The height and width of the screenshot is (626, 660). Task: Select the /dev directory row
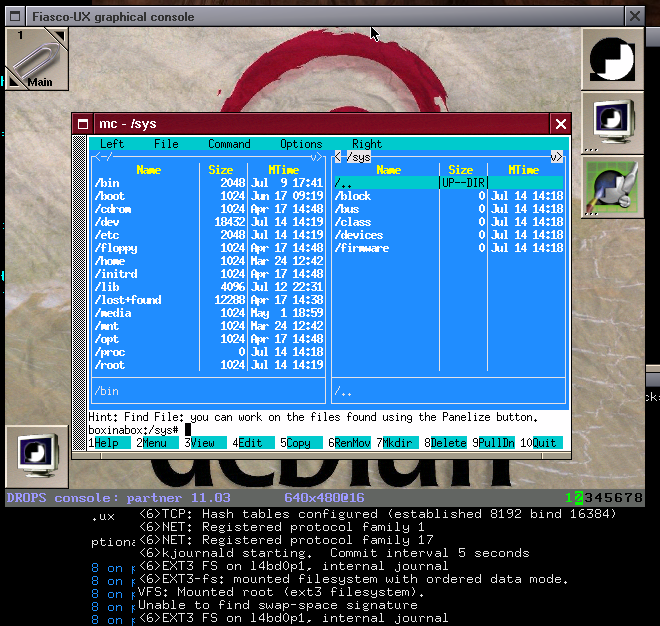click(208, 222)
